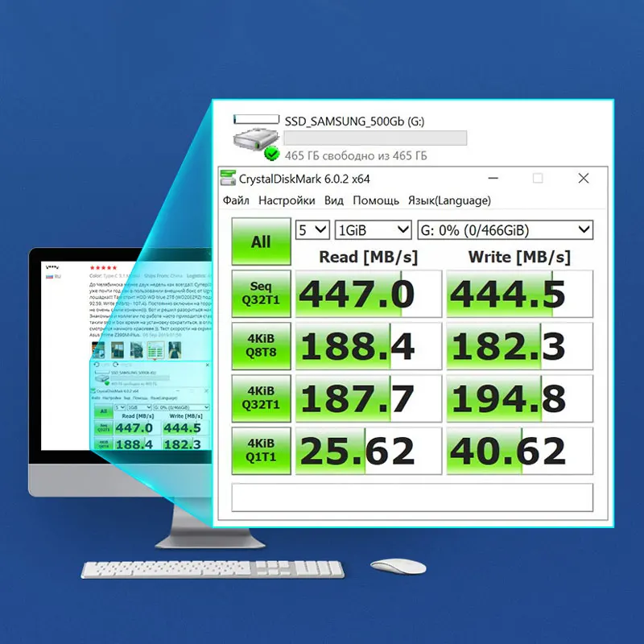Click the 25.62 read result
The width and height of the screenshot is (644, 644).
pyautogui.click(x=369, y=451)
